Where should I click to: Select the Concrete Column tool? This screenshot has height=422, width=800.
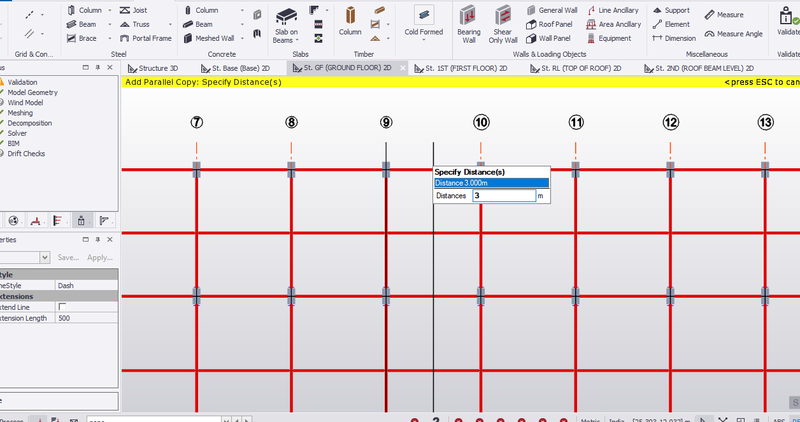(x=201, y=10)
